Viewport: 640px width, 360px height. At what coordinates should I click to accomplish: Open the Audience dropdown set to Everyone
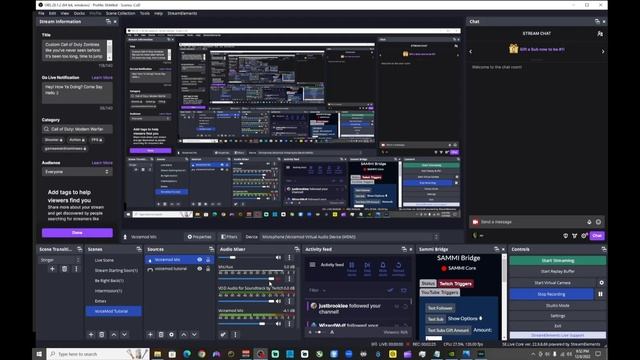point(77,172)
